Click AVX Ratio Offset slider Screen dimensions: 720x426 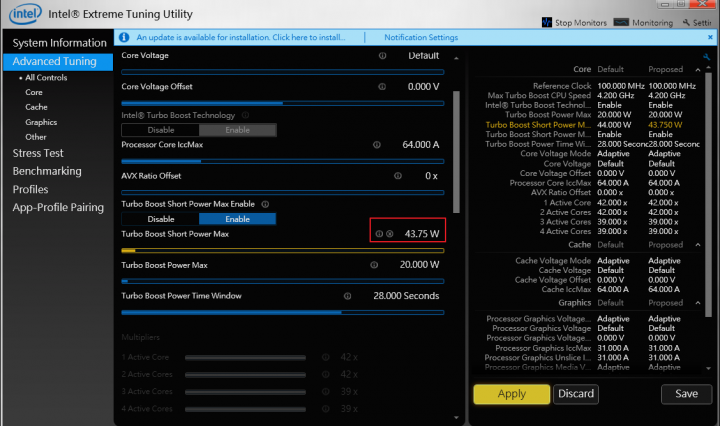tap(282, 192)
